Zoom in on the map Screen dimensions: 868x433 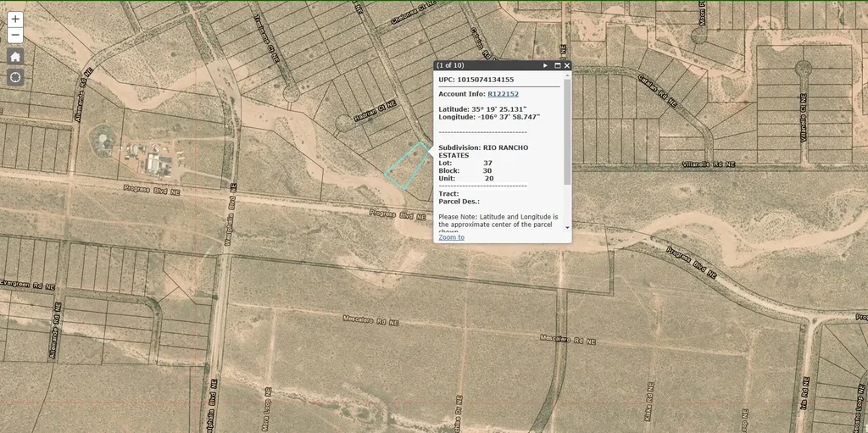15,19
